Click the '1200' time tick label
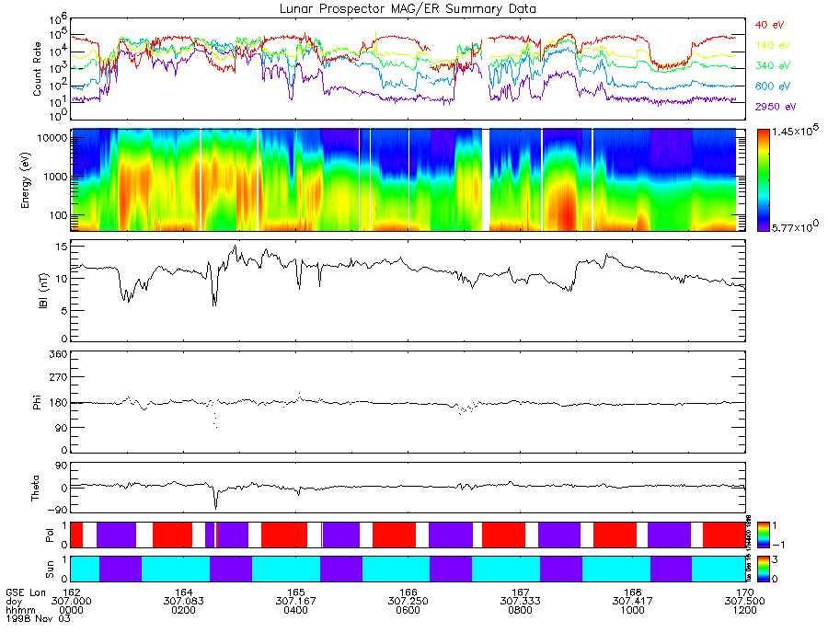The image size is (828, 644). (x=745, y=610)
